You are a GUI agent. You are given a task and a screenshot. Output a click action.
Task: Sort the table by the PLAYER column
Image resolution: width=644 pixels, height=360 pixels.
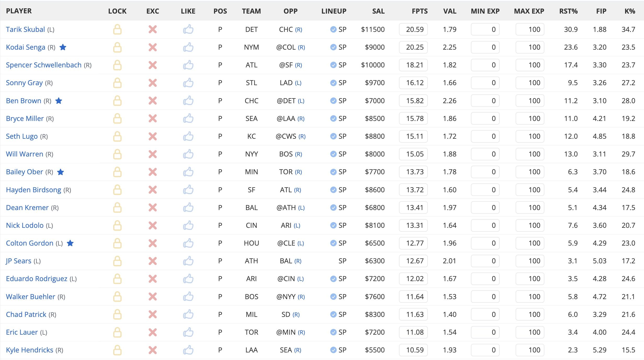[x=19, y=11]
